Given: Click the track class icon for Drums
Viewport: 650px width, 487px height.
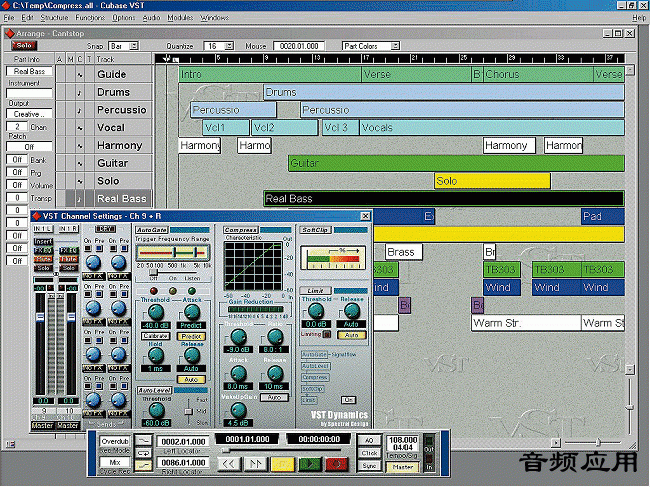Looking at the screenshot, I should click(x=80, y=92).
